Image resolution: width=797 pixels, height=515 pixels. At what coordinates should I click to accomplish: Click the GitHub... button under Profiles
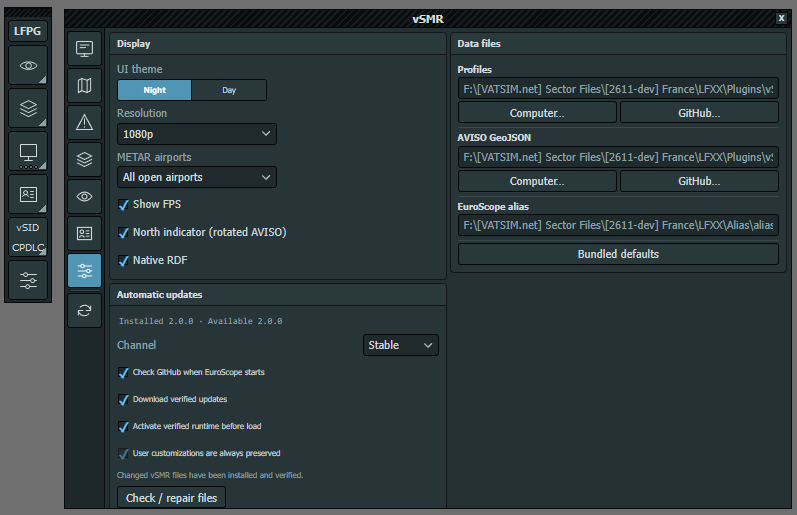699,113
